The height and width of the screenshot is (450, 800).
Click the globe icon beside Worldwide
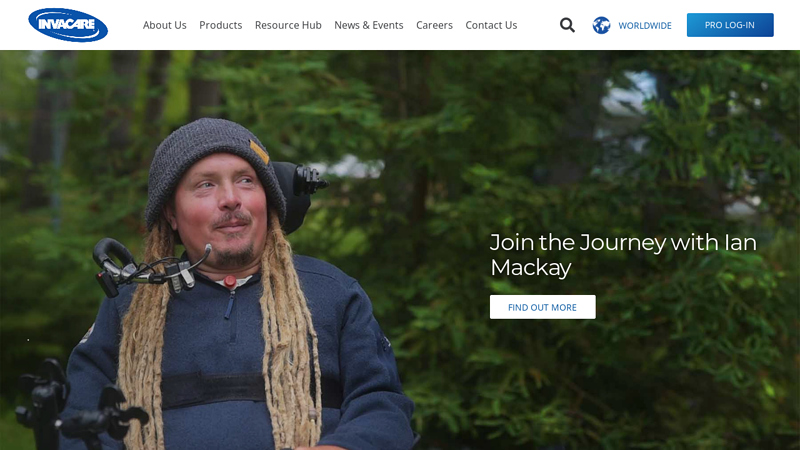coord(602,25)
